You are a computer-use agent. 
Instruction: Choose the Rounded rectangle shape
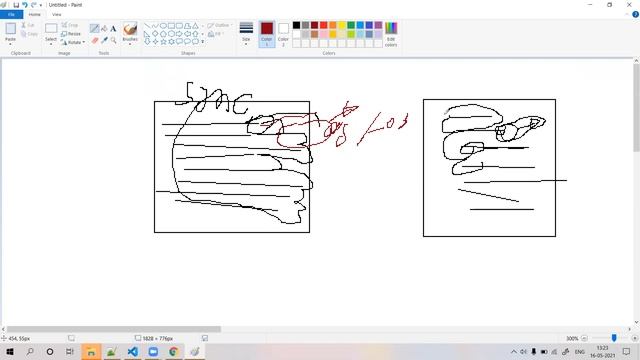(x=179, y=26)
